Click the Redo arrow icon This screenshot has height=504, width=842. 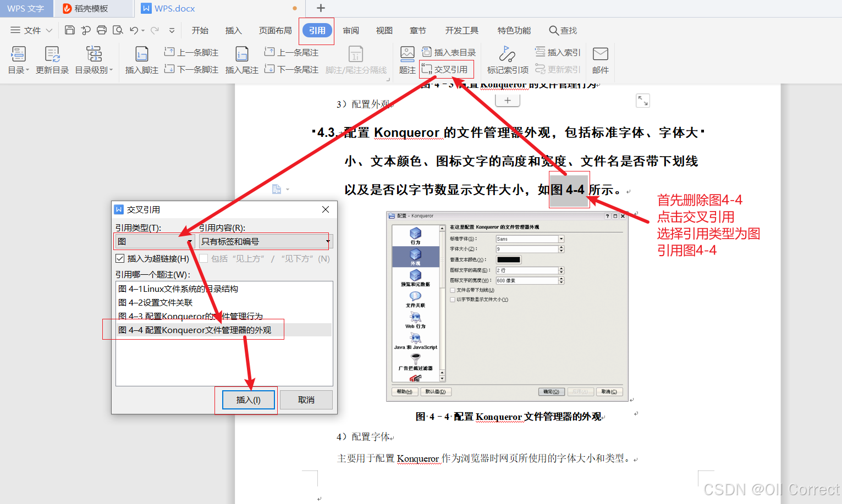point(155,30)
